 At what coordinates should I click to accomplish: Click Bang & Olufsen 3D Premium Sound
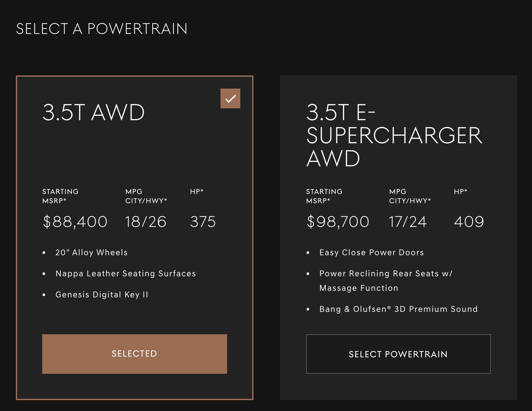[x=398, y=309]
